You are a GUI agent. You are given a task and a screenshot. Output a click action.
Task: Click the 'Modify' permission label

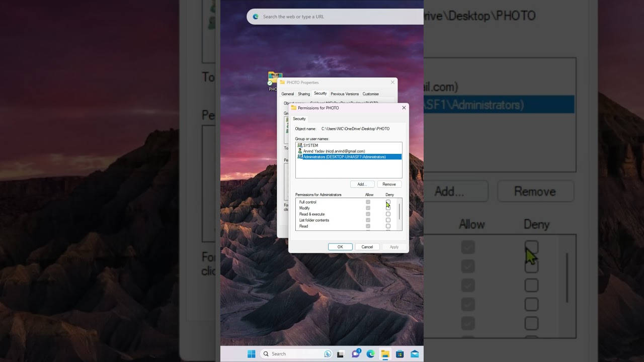[304, 208]
